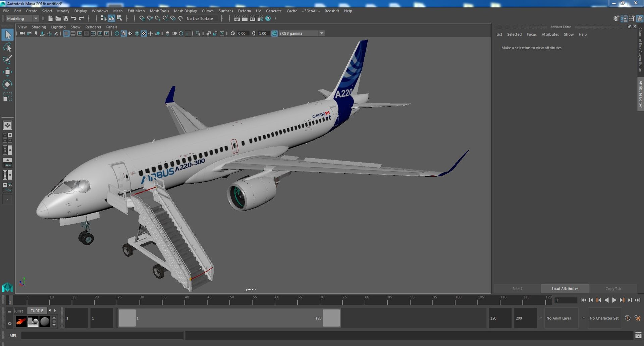This screenshot has width=644, height=346.
Task: Click the single perspective view layout
Action: pos(7,125)
